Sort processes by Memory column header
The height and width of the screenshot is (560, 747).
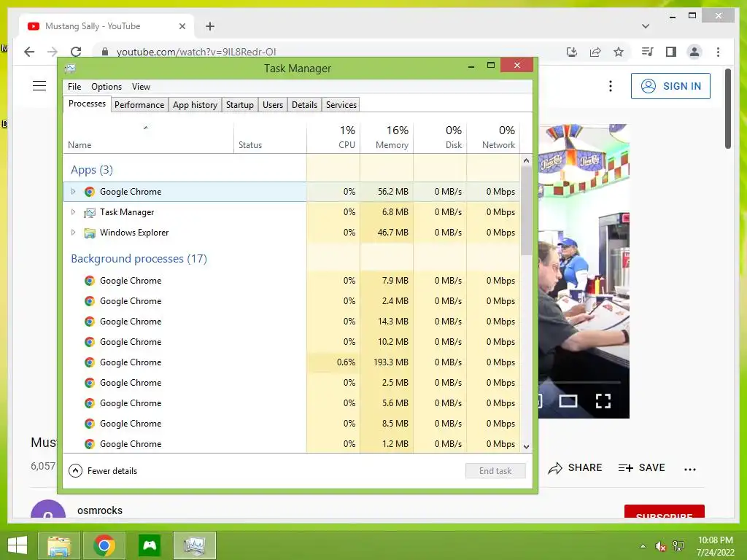tap(387, 138)
